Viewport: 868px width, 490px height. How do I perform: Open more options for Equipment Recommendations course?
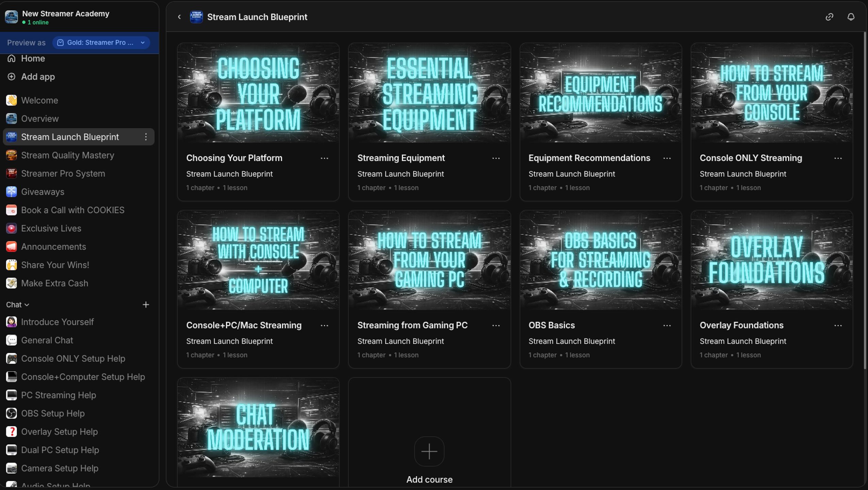667,158
